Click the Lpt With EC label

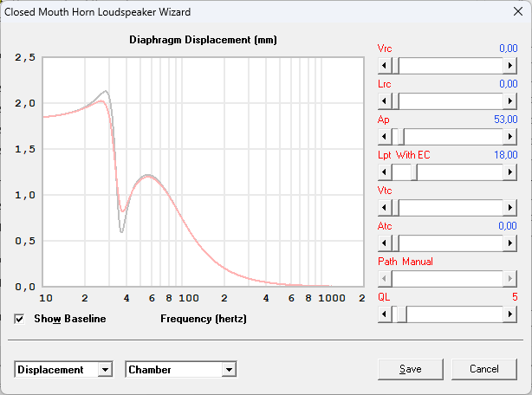(404, 155)
